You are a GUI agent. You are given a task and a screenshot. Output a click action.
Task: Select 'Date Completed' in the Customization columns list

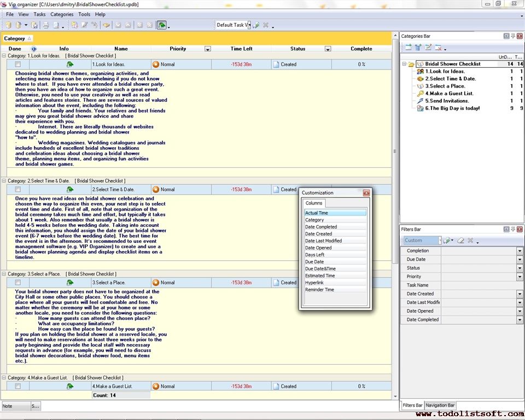tap(321, 227)
